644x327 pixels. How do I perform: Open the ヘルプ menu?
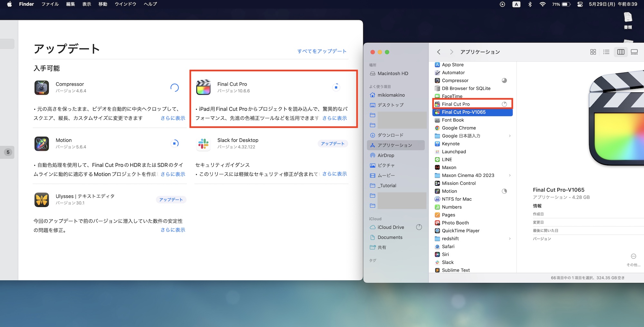tap(150, 4)
